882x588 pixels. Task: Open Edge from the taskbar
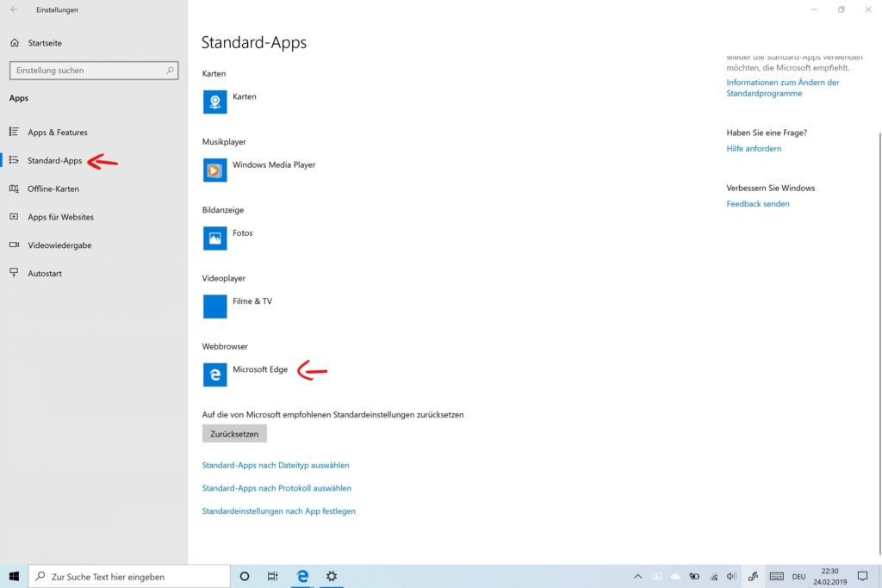click(x=302, y=576)
